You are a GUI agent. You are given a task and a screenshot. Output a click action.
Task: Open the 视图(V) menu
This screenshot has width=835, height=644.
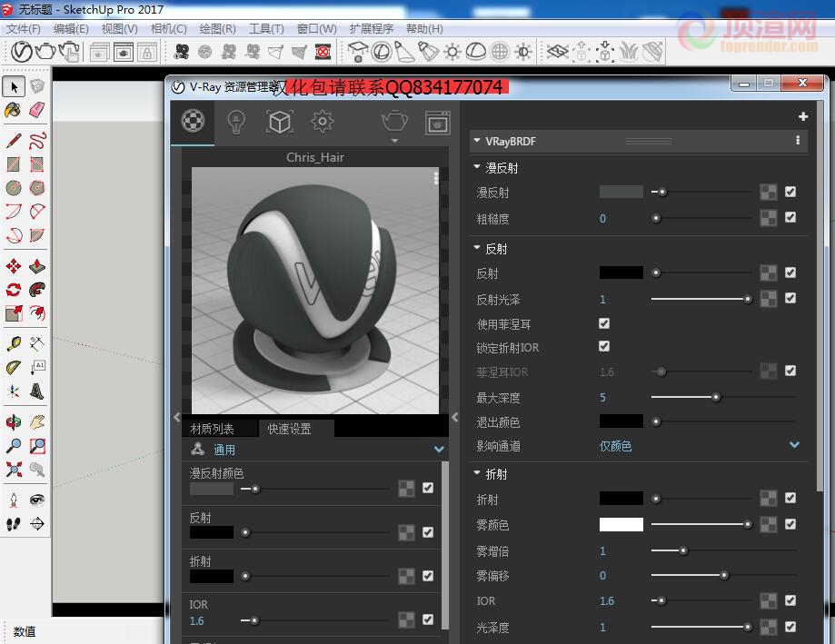coord(119,29)
